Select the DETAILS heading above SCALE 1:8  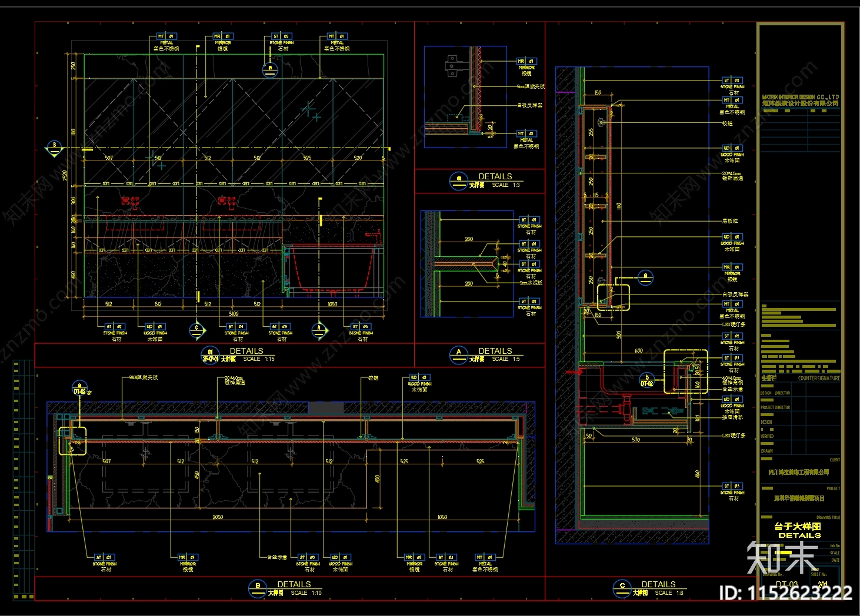click(658, 584)
